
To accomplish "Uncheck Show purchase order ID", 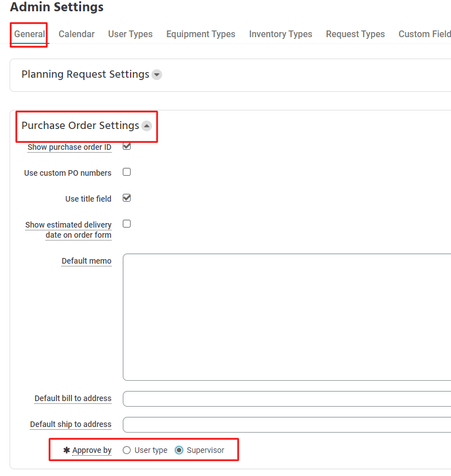I will pos(126,145).
